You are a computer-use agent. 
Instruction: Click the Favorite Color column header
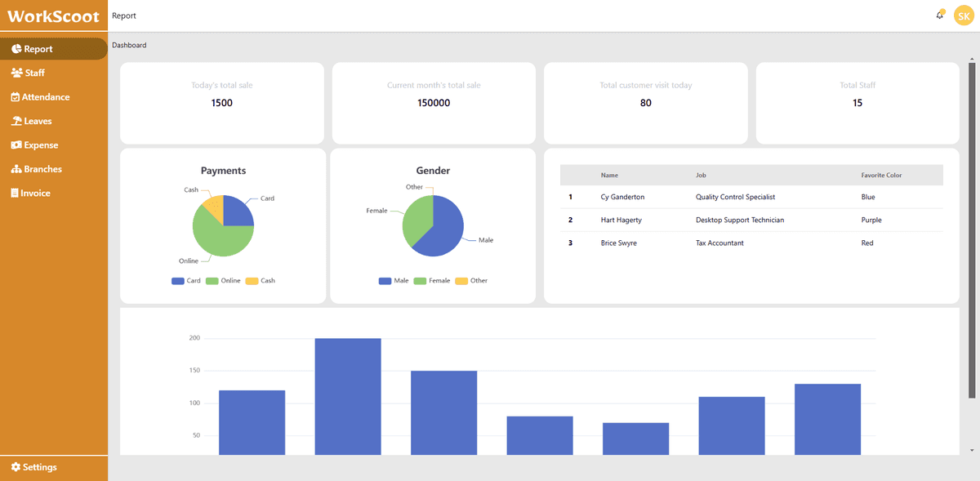tap(881, 176)
